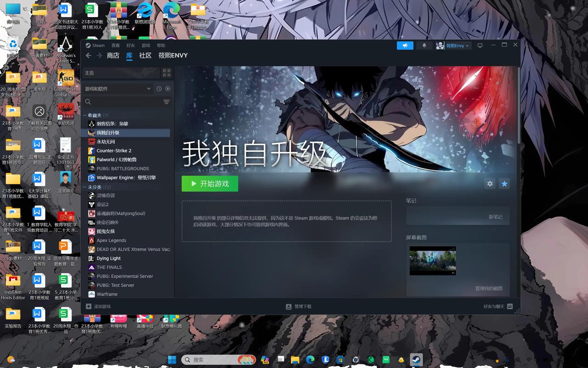Open the 游戏和软件 filter dropdown
This screenshot has width=588, height=368.
click(118, 89)
